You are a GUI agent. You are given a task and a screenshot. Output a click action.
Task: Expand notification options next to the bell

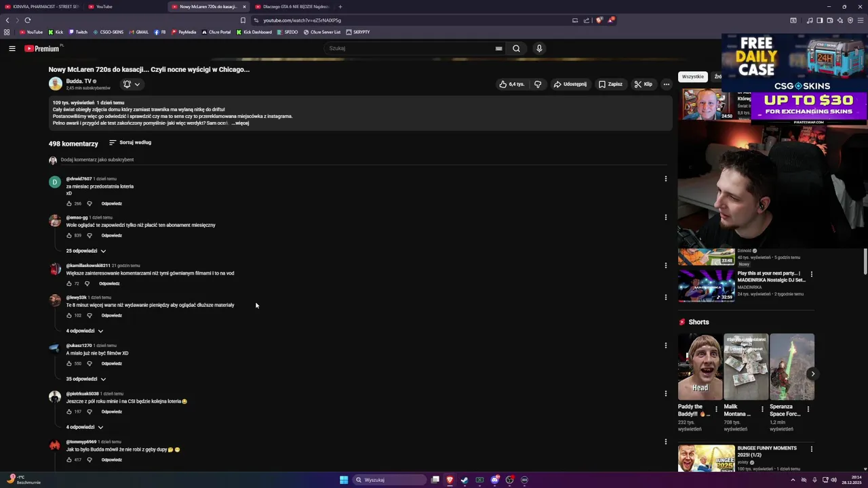coord(137,84)
